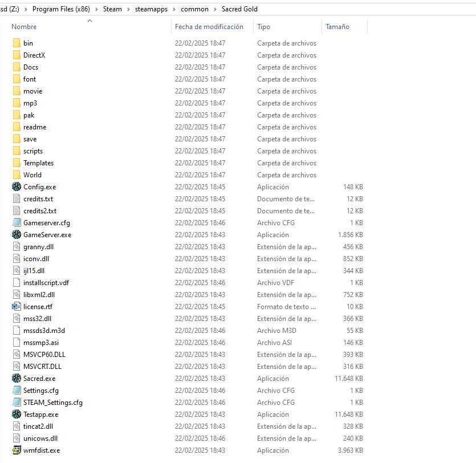The width and height of the screenshot is (476, 463).
Task: Click the wmfdist.exe installer icon
Action: click(x=17, y=450)
